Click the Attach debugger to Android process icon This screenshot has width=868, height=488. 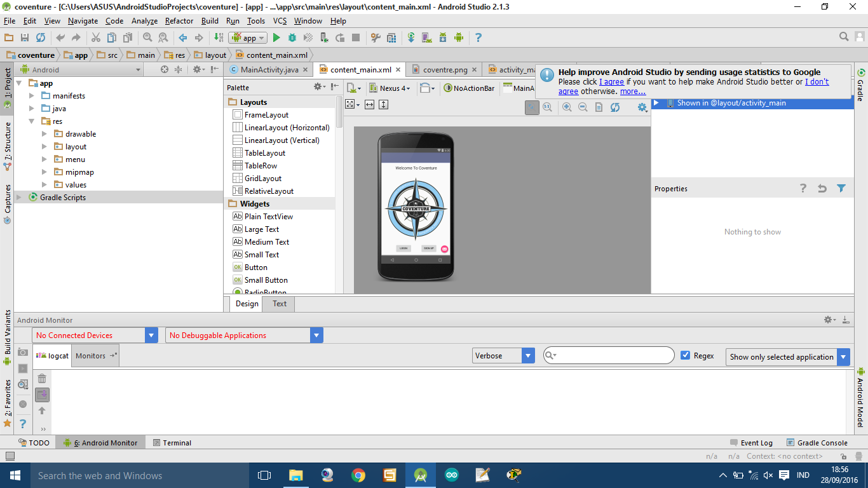(323, 37)
